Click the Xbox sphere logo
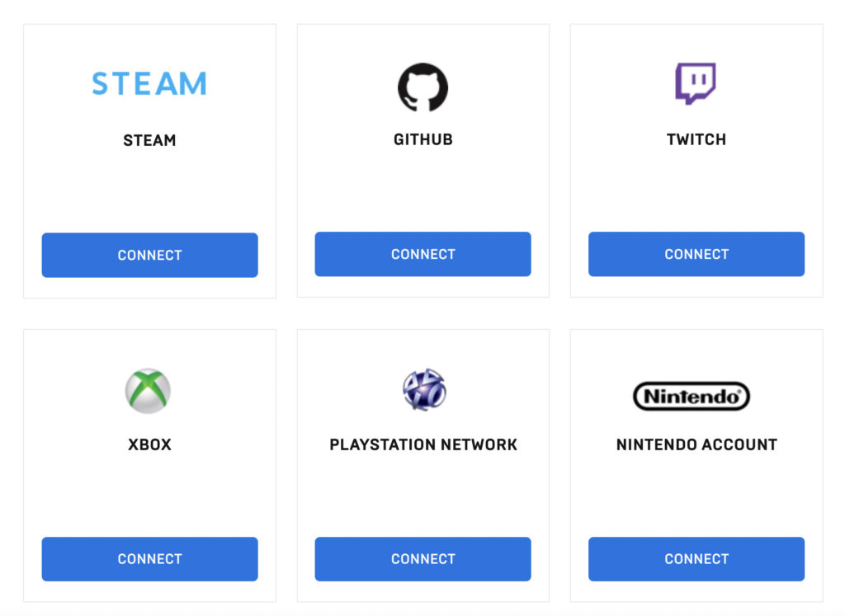This screenshot has height=616, width=845. click(149, 389)
